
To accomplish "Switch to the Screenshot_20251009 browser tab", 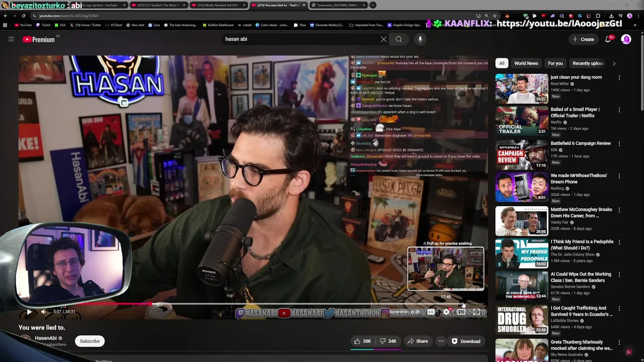I will tap(338, 5).
